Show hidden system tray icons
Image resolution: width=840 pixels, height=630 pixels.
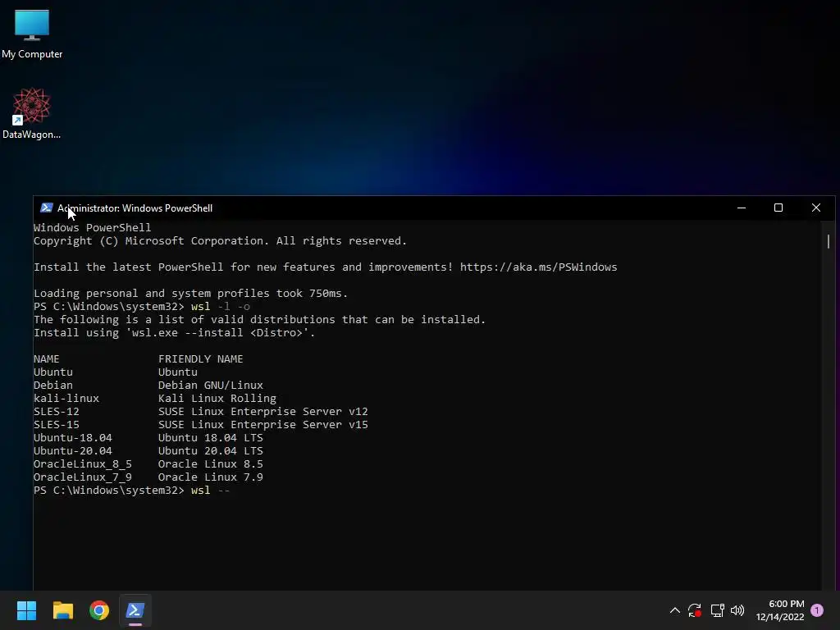(675, 610)
